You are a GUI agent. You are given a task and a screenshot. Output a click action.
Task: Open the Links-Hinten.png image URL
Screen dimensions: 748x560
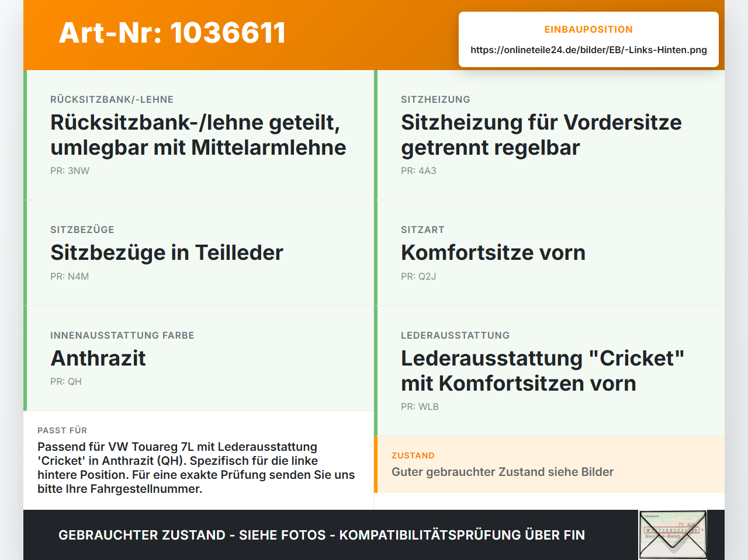pyautogui.click(x=588, y=50)
